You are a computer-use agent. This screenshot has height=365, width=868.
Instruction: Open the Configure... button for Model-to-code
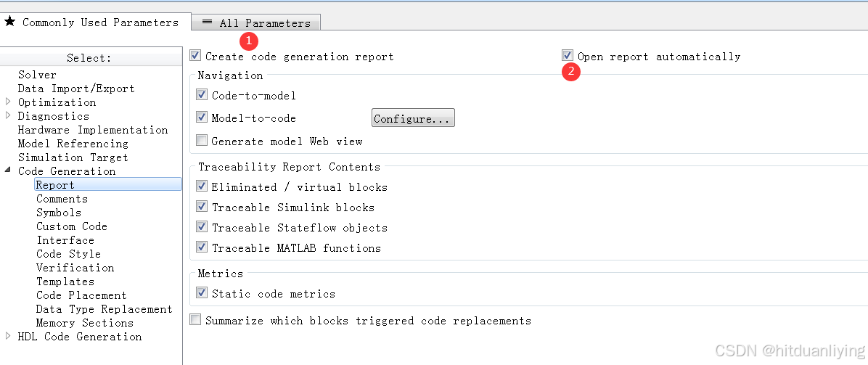point(413,118)
